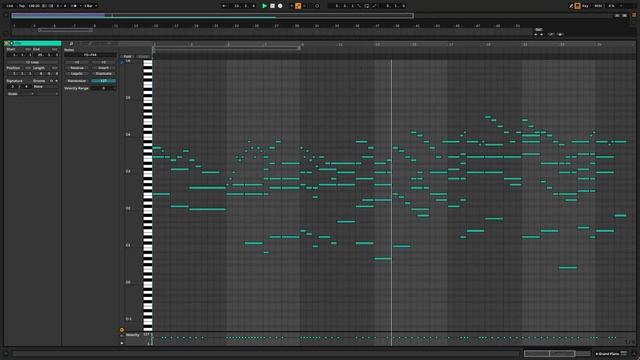Switch to the MPE tab icon
This screenshot has width=640, height=360.
click(109, 43)
